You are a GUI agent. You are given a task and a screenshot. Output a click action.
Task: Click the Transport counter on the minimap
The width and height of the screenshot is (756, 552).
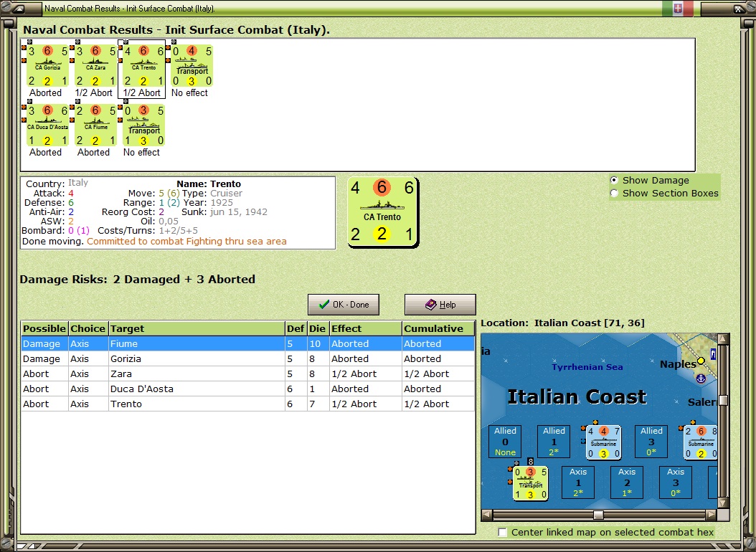(x=530, y=483)
